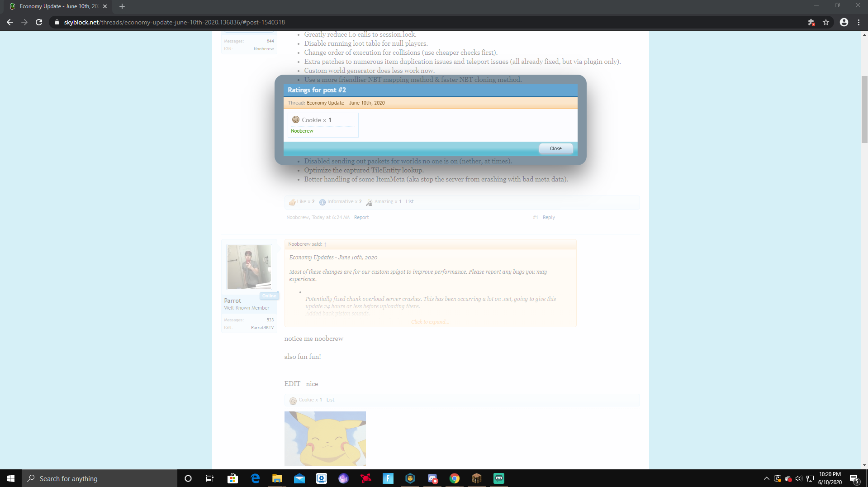Open Task View on taskbar
The image size is (868, 487).
[x=210, y=478]
